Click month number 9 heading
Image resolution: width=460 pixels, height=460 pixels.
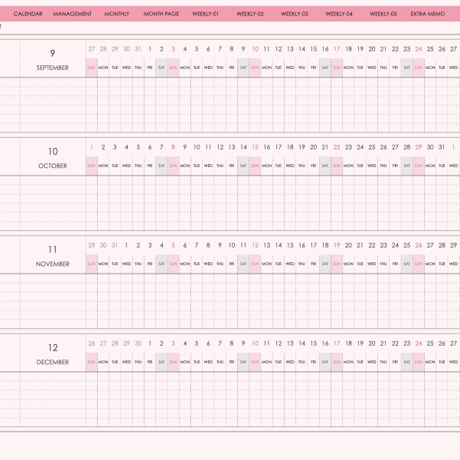pos(53,53)
